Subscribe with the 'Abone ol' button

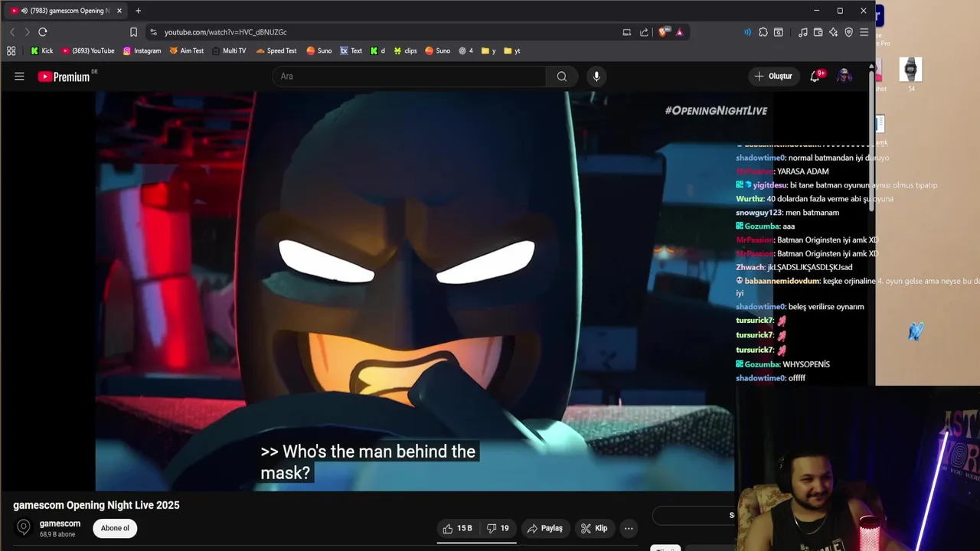pos(115,528)
